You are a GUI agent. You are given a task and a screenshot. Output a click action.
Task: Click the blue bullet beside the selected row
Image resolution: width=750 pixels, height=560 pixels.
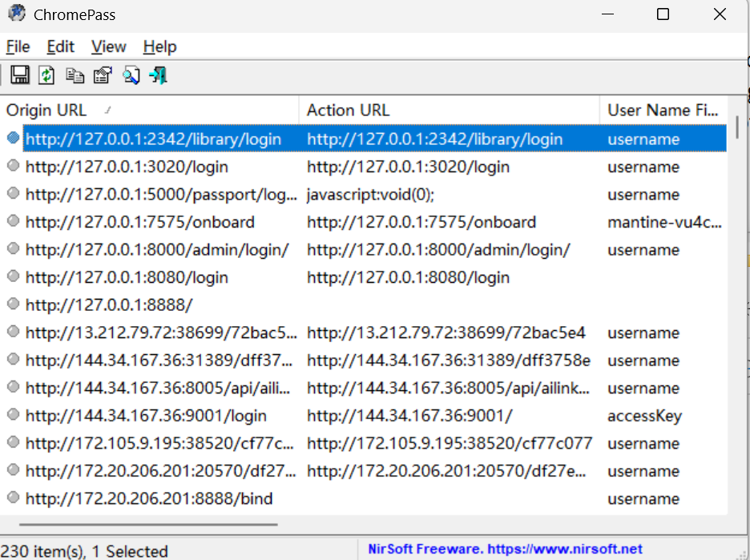(12, 138)
